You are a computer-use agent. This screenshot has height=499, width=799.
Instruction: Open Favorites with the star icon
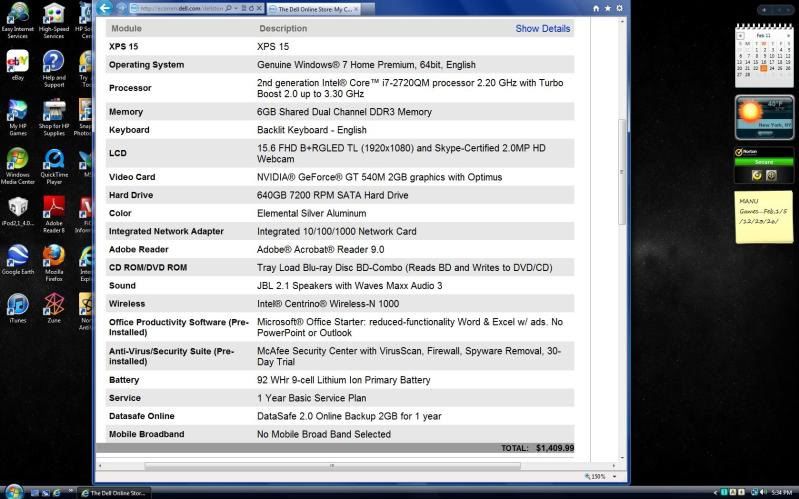(x=607, y=9)
